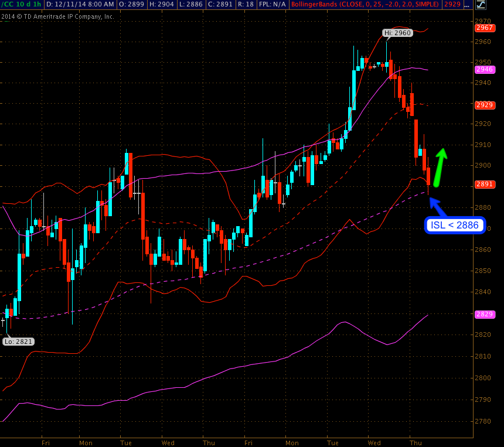Click the red 2929 tag on price axis
The height and width of the screenshot is (447, 504).
tap(484, 105)
